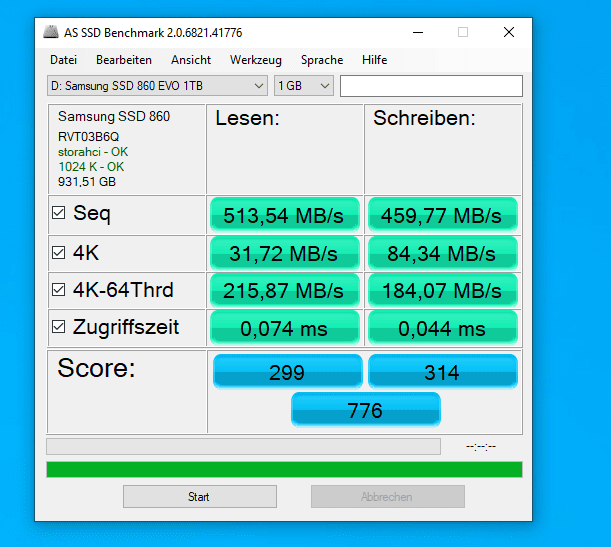Image resolution: width=611 pixels, height=547 pixels.
Task: Click the storahci - OK driver status text
Action: pos(93,152)
